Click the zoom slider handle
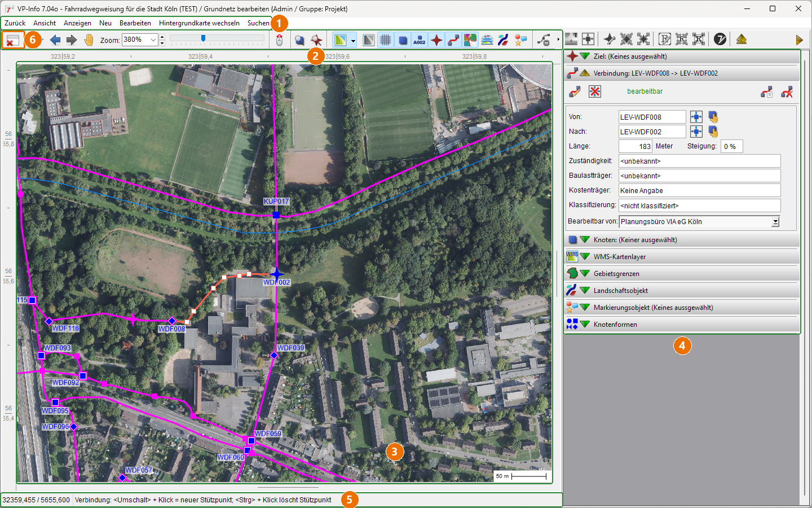 (x=203, y=38)
